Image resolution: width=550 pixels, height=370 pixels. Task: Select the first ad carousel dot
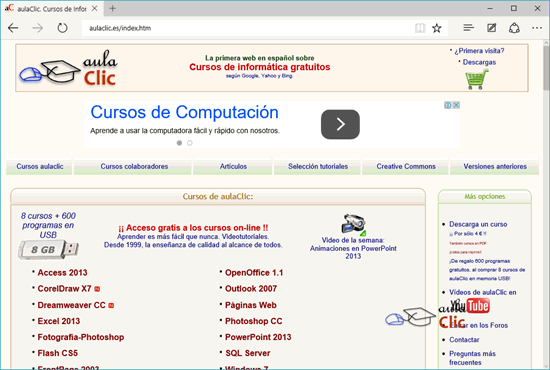[x=179, y=143]
